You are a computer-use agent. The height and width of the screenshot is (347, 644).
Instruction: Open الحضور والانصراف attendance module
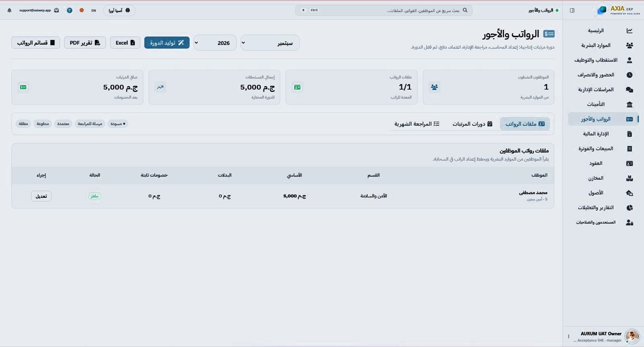603,75
